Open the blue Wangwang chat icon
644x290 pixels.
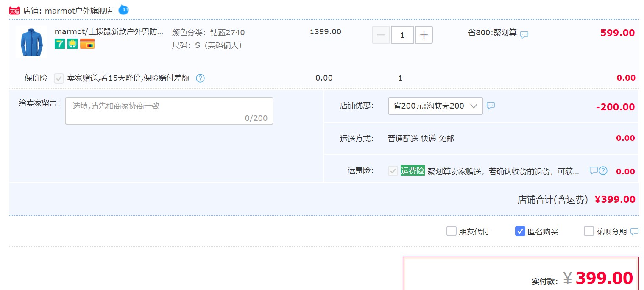pyautogui.click(x=123, y=10)
